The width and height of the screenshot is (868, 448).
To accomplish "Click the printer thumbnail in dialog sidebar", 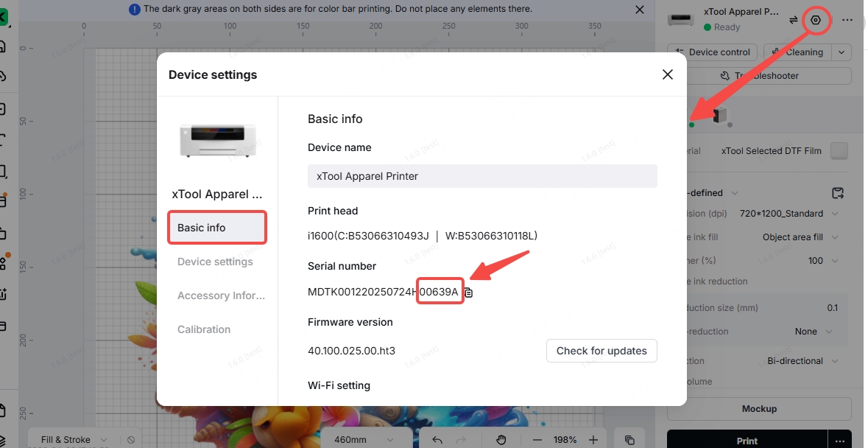I will pyautogui.click(x=218, y=139).
